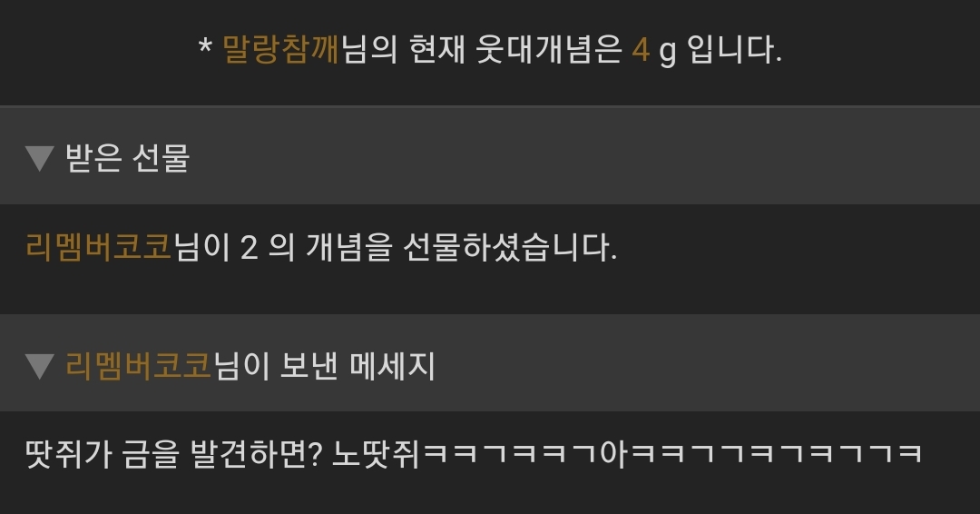980x514 pixels.
Task: Click the 개념을 text in gift row
Action: (x=348, y=247)
